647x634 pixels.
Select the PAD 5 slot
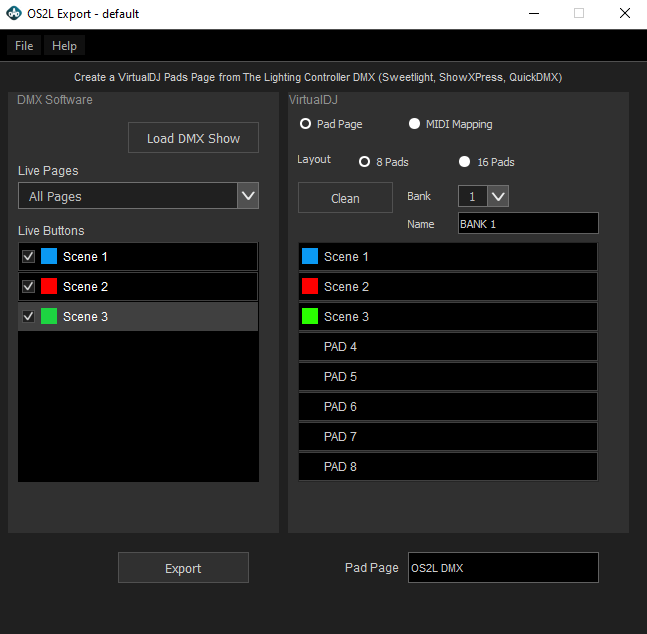[448, 376]
